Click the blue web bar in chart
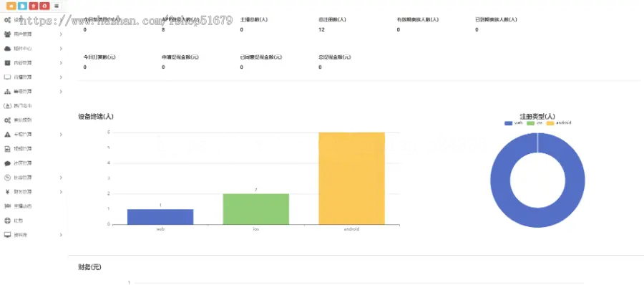This screenshot has height=285, width=644. pyautogui.click(x=160, y=217)
